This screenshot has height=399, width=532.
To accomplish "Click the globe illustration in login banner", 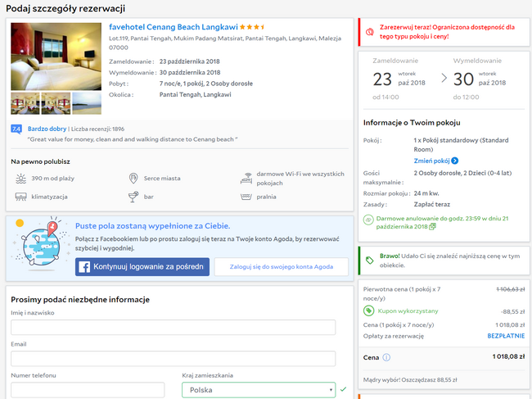I will (41, 245).
